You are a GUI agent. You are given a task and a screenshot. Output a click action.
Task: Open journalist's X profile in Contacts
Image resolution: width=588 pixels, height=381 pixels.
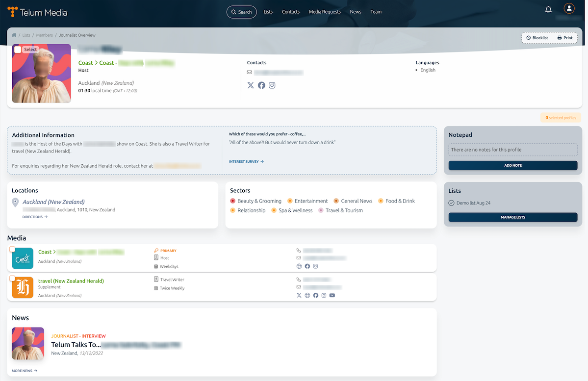click(x=251, y=85)
